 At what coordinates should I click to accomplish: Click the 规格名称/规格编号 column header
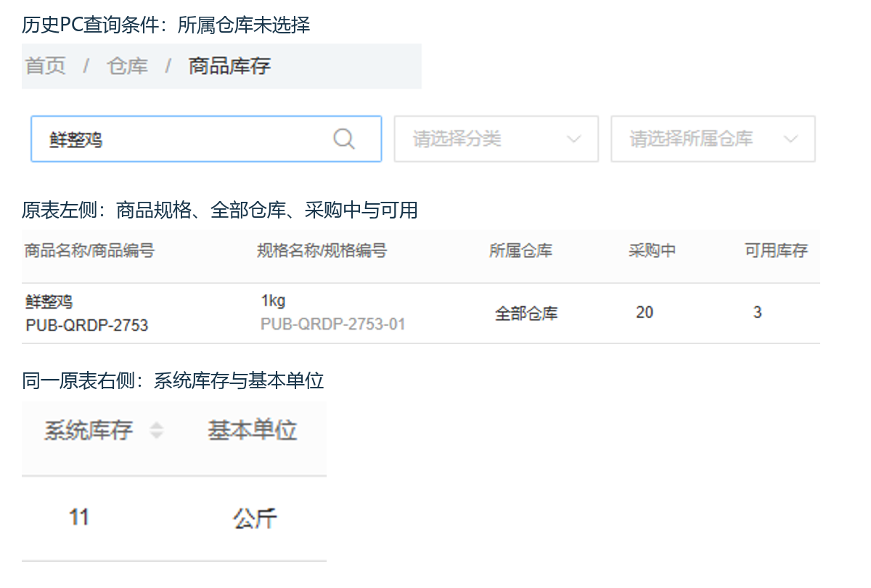click(x=322, y=250)
